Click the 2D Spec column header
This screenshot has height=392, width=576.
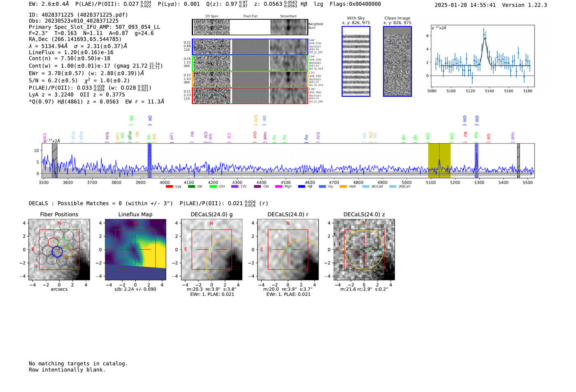(212, 16)
